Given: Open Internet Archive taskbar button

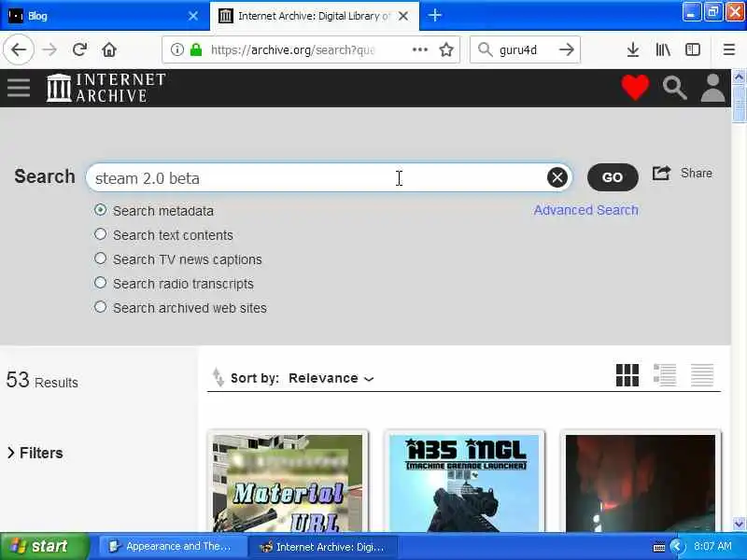Looking at the screenshot, I should tap(323, 546).
